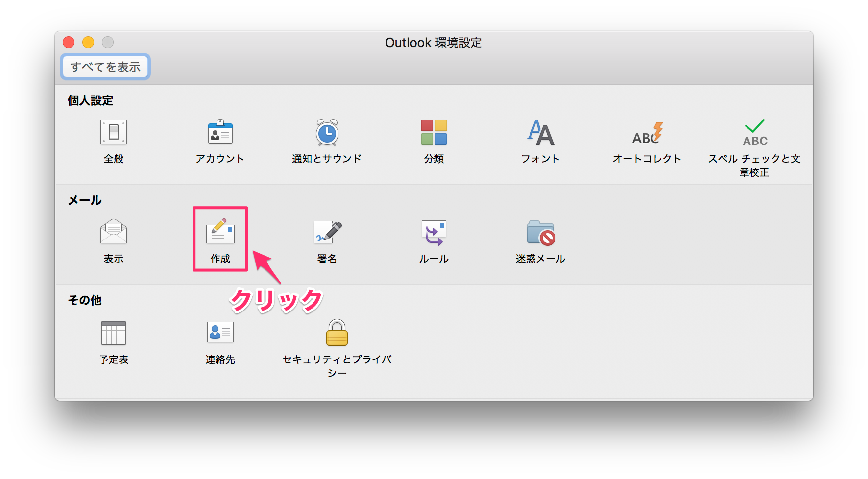Click the アカウント text label
868x479 pixels.
click(x=220, y=159)
